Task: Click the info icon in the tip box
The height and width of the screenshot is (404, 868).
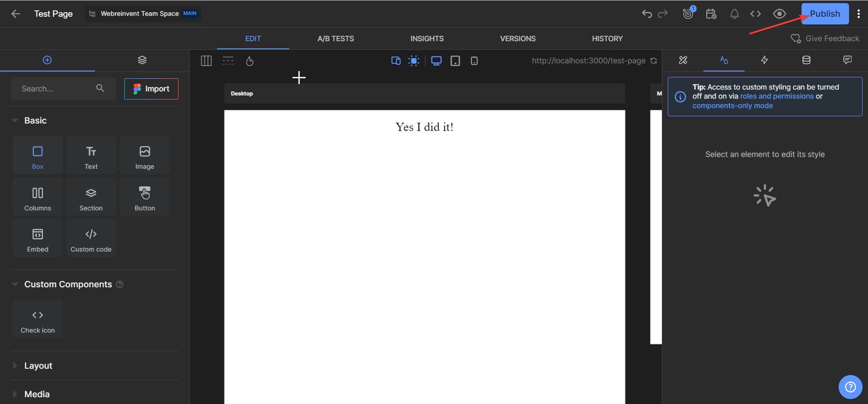Action: 680,97
